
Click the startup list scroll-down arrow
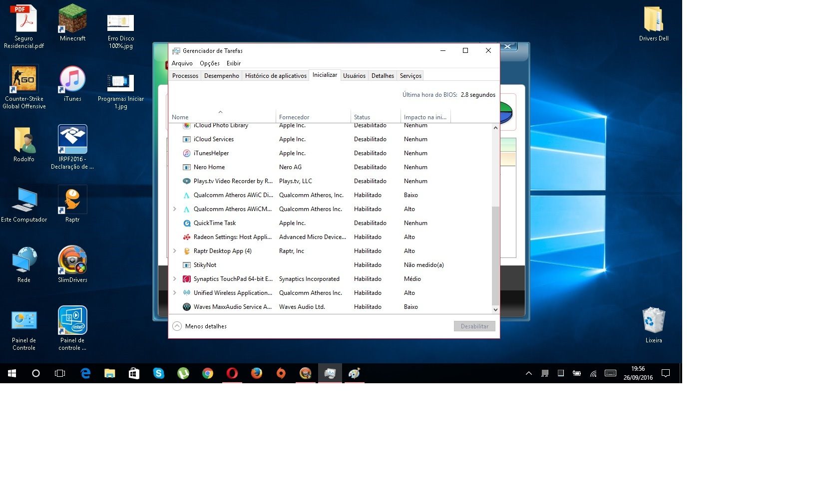click(495, 309)
